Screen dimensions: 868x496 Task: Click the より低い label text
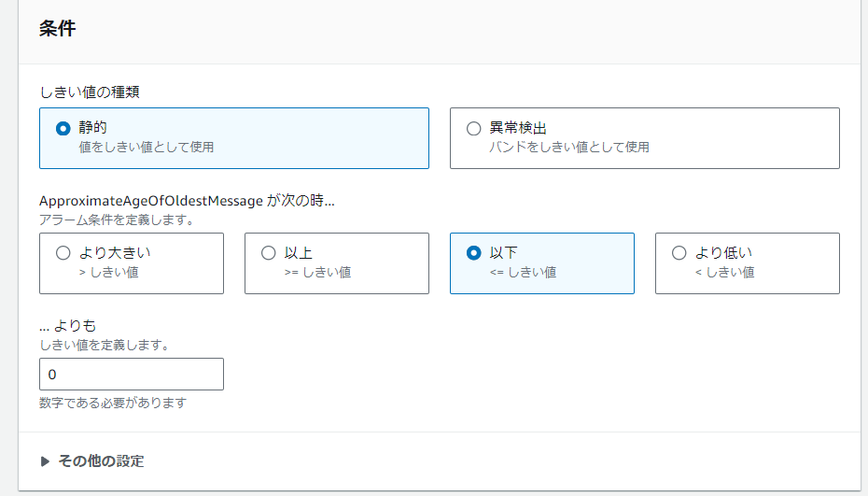(723, 253)
